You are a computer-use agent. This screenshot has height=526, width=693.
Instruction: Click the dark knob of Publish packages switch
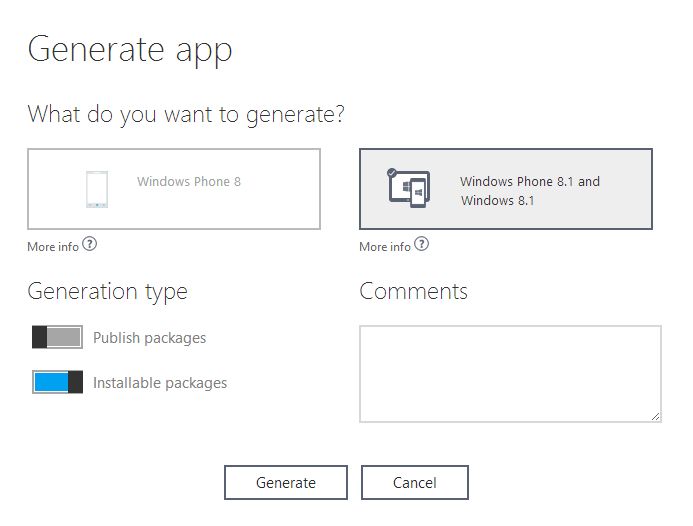(x=39, y=337)
